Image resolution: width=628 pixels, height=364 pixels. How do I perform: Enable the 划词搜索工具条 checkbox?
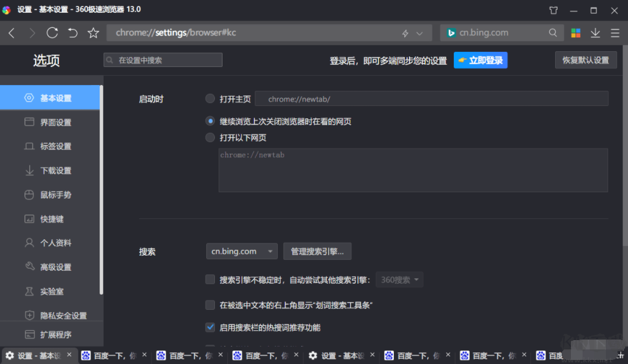click(210, 305)
